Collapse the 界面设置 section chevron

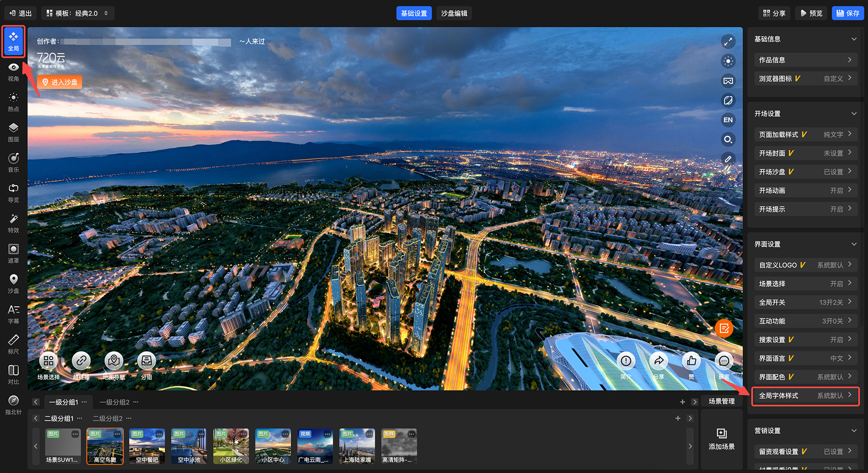[854, 244]
